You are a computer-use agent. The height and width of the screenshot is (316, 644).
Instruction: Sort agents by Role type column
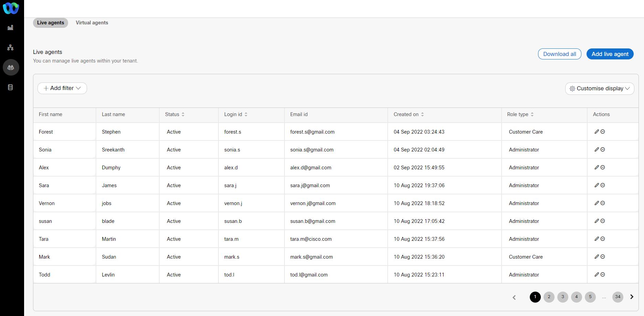pos(532,114)
